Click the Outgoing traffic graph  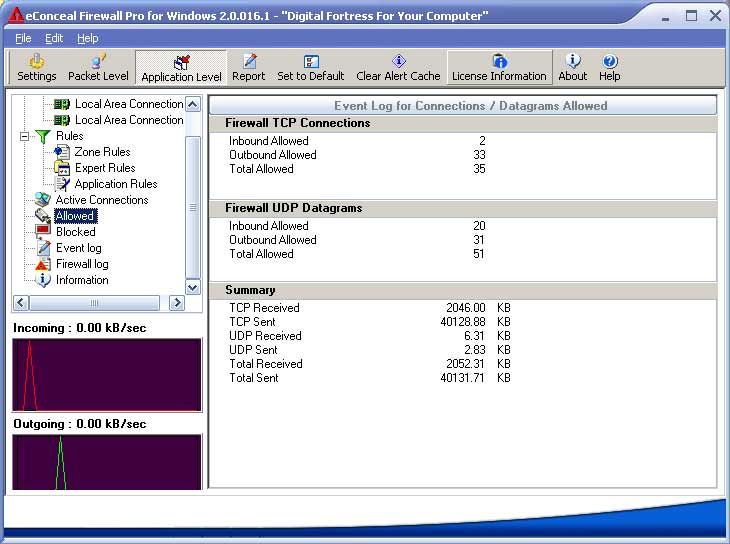pos(107,462)
